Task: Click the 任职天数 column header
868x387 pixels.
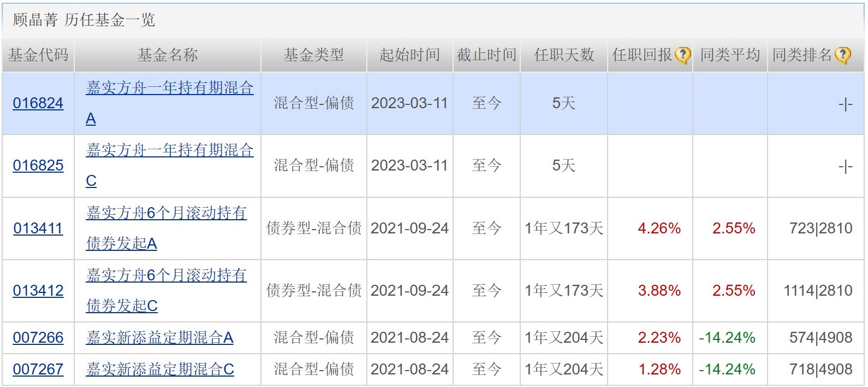Action: pos(564,55)
